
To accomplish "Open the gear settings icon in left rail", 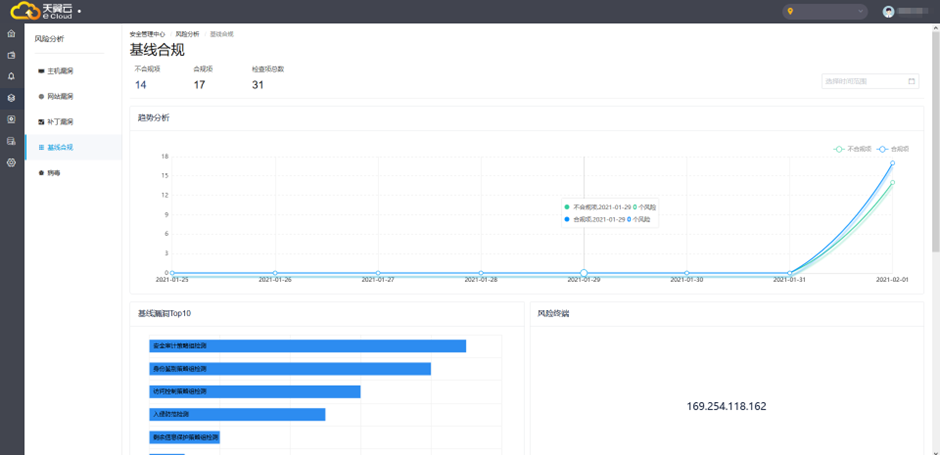I will pos(11,162).
